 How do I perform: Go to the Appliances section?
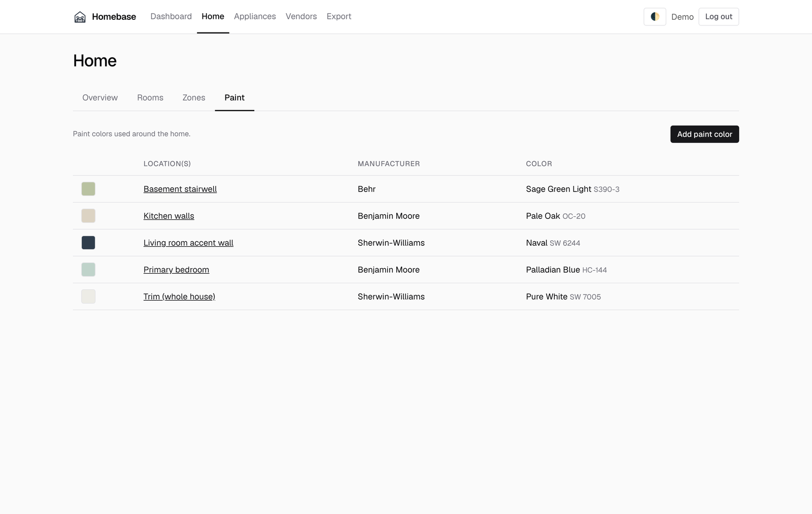255,16
